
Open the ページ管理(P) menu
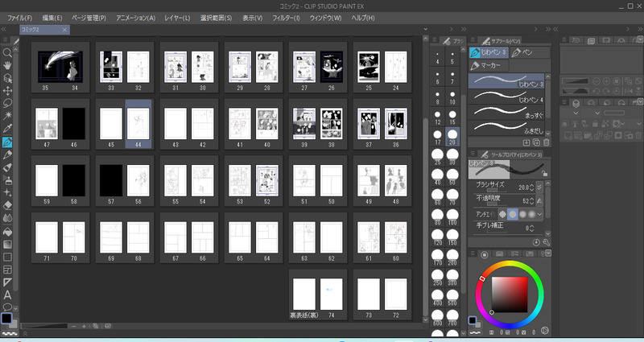89,18
